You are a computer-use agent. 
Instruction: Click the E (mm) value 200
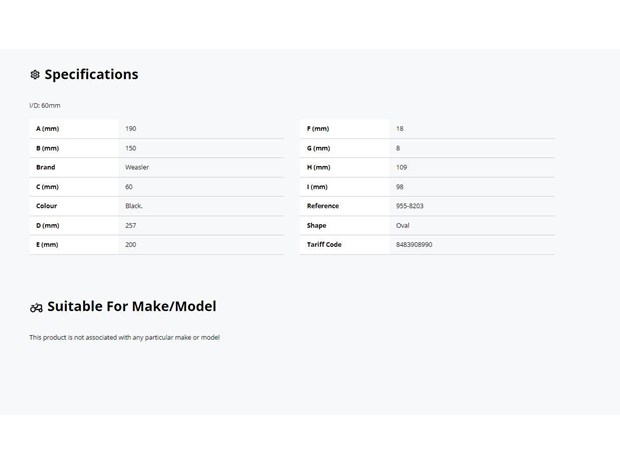(x=130, y=245)
